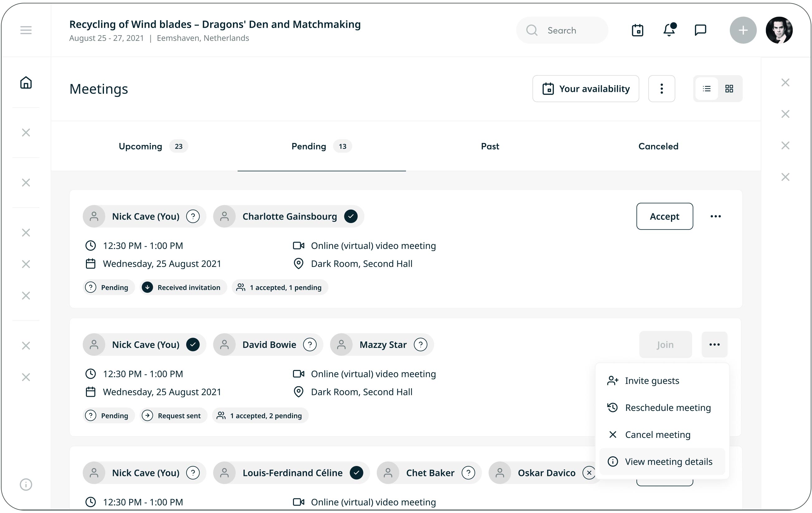Screen dimensions: 812x513
Task: Click the gray plus add button
Action: click(743, 30)
